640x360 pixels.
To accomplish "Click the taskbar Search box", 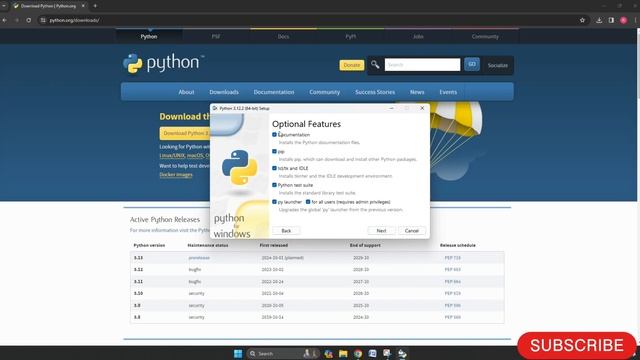I will click(282, 353).
